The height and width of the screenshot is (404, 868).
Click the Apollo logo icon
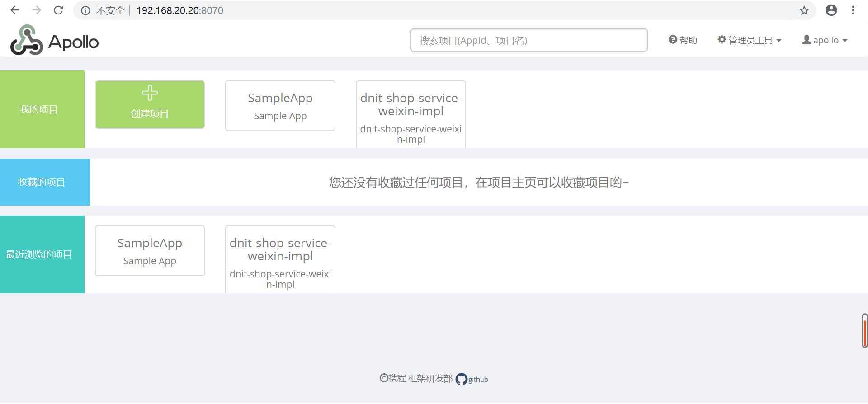[27, 40]
